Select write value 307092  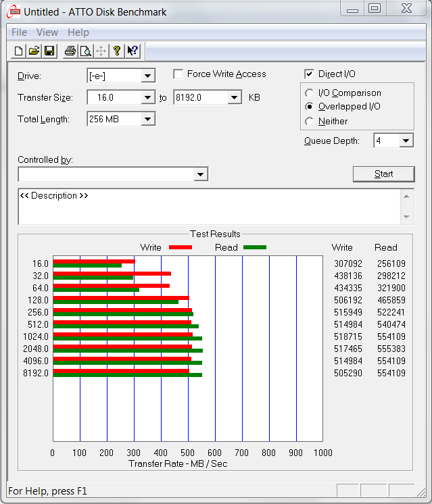(348, 264)
